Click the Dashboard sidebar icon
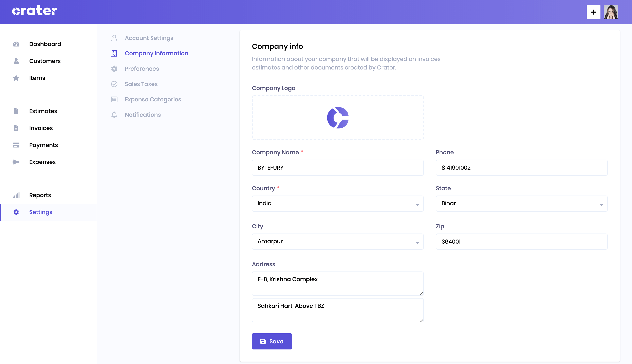This screenshot has height=364, width=632. (16, 44)
